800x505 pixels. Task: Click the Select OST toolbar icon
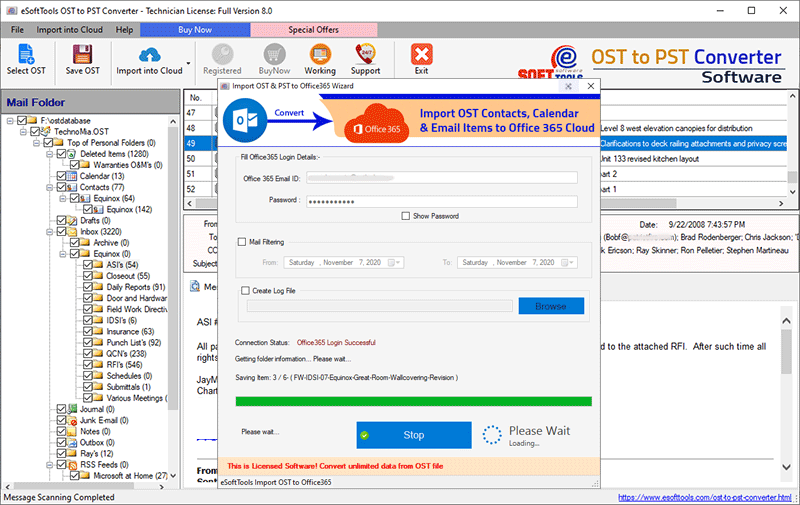[26, 57]
